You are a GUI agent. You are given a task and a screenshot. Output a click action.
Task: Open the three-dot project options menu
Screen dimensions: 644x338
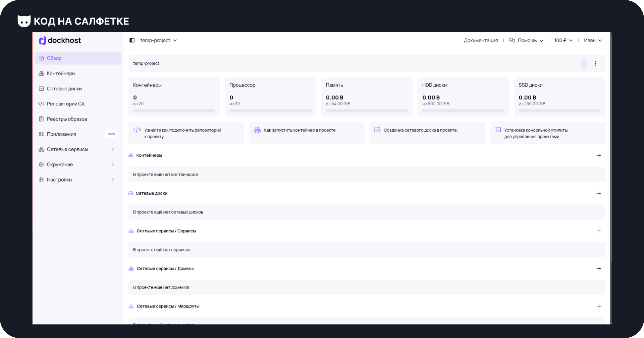click(596, 63)
